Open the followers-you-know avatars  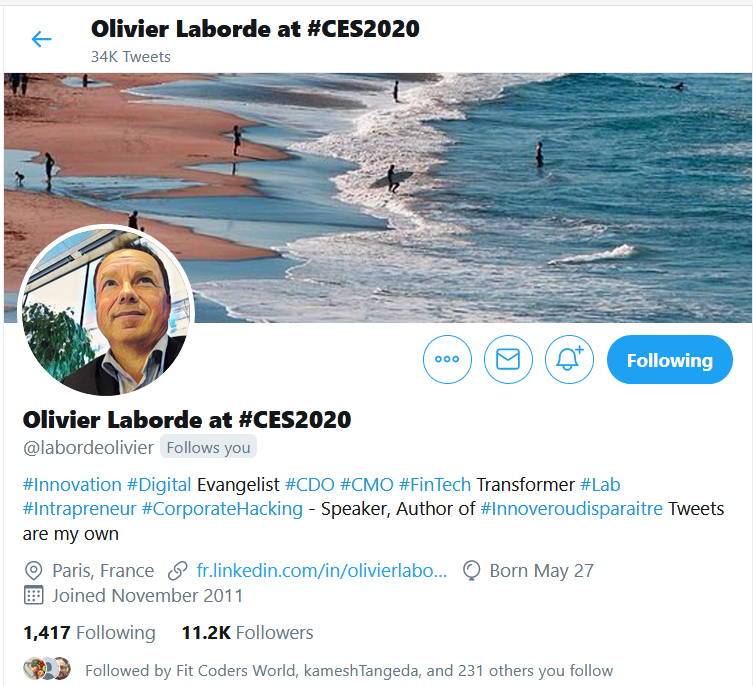[x=47, y=668]
